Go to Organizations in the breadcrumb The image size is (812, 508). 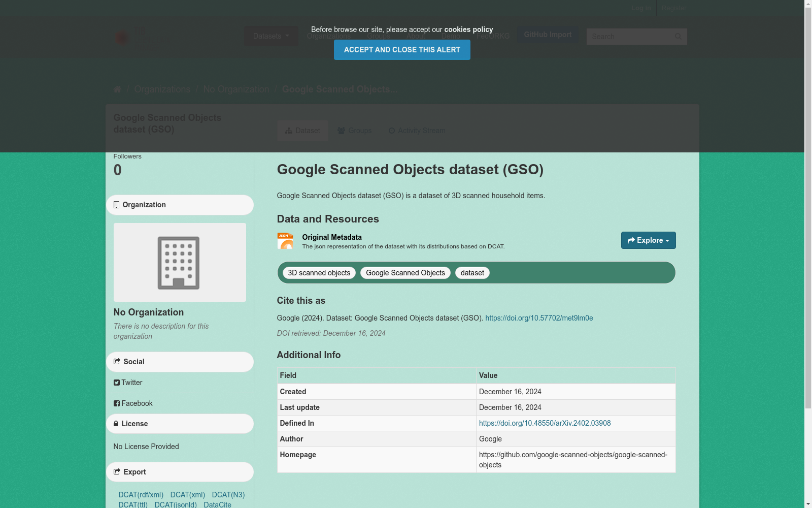162,89
